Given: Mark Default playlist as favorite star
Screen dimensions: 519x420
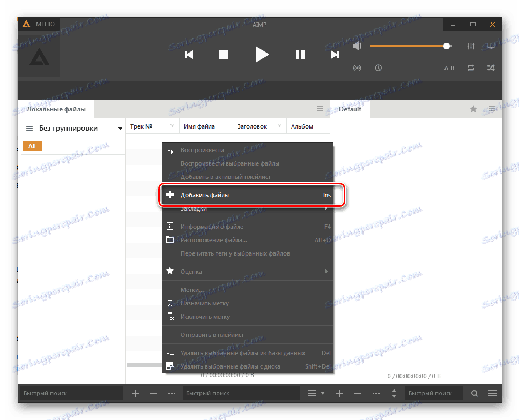Looking at the screenshot, I should (473, 109).
